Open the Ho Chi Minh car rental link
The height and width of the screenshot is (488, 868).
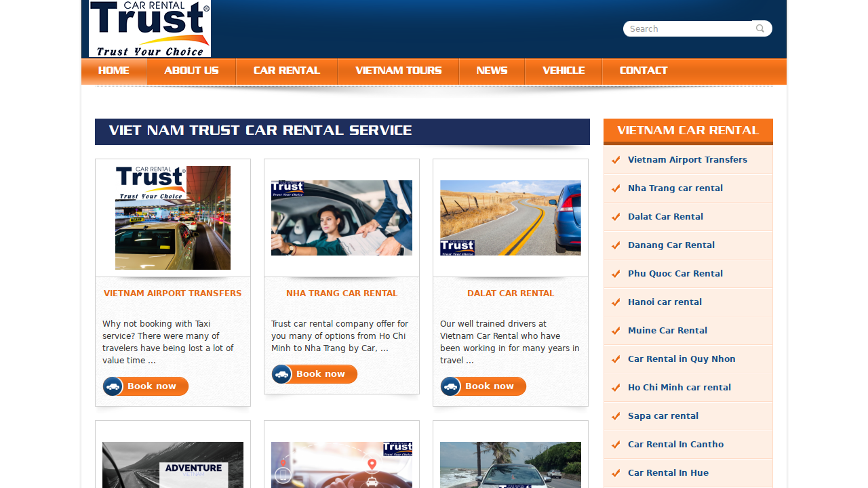coord(679,388)
